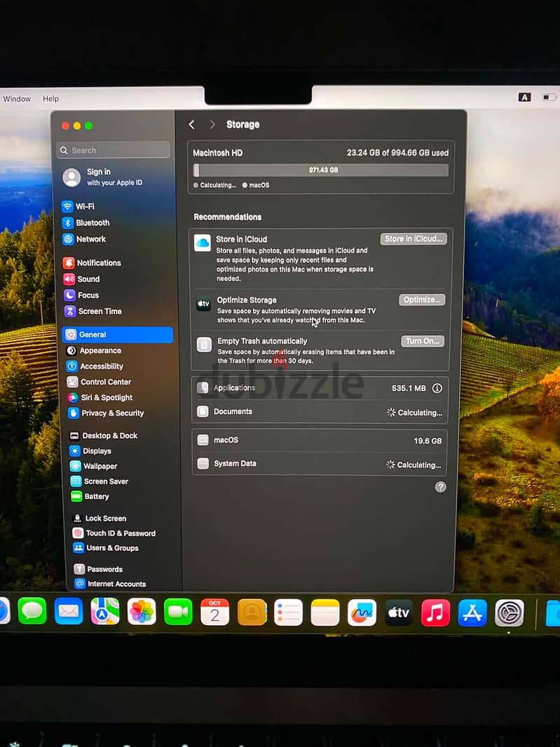The width and height of the screenshot is (560, 747).
Task: Open Storage help question mark button
Action: [440, 487]
